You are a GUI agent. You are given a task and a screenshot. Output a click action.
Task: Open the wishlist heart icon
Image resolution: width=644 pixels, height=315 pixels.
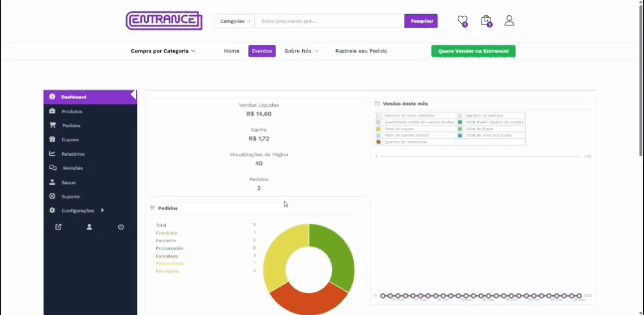point(462,20)
